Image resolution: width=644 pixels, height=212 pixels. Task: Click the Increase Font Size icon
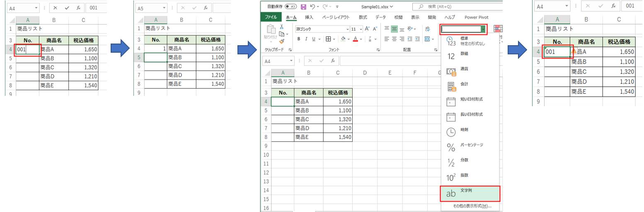pos(367,29)
